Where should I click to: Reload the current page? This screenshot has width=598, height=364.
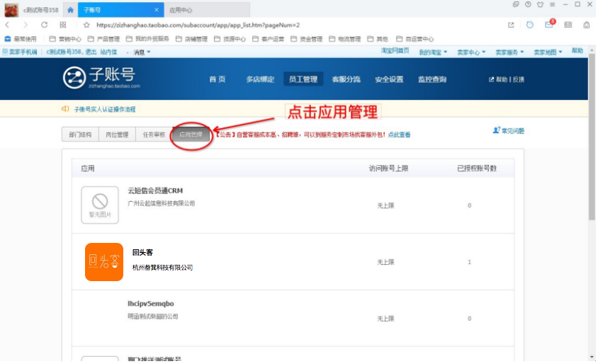pyautogui.click(x=44, y=25)
